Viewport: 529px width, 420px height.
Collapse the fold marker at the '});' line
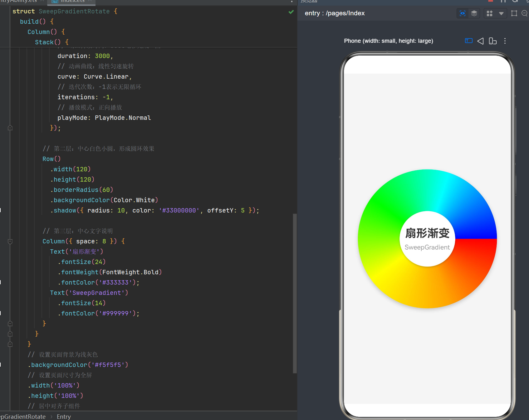click(10, 128)
